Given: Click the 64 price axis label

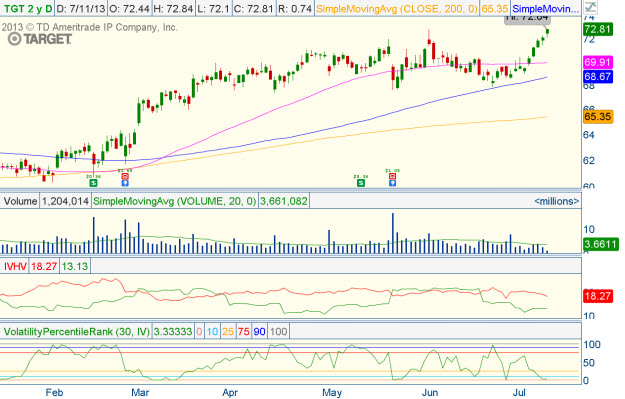Looking at the screenshot, I should pyautogui.click(x=589, y=135).
